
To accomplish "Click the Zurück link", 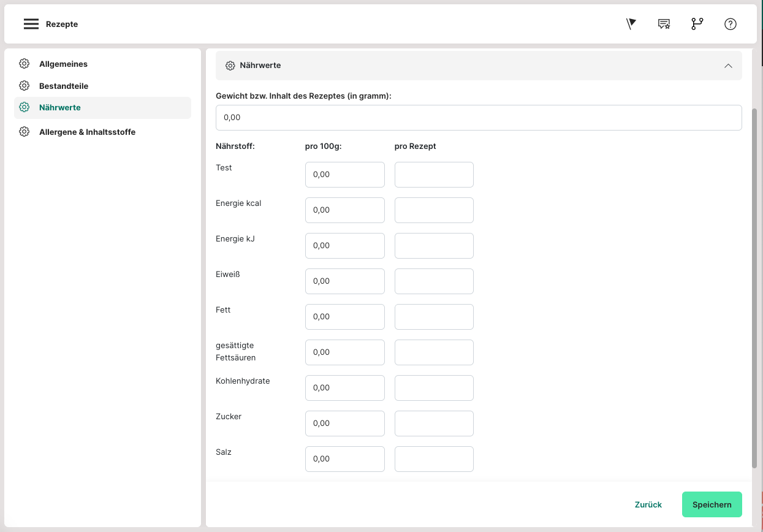I will [648, 504].
